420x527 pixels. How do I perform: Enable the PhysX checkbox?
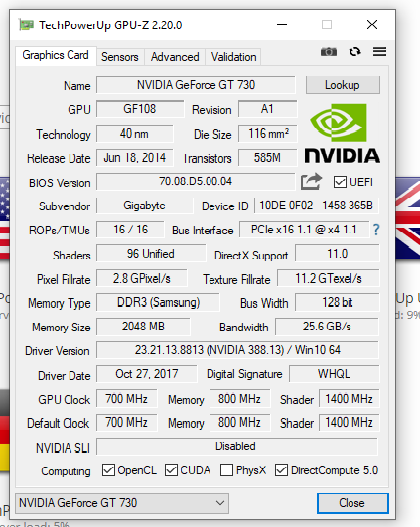coord(226,470)
